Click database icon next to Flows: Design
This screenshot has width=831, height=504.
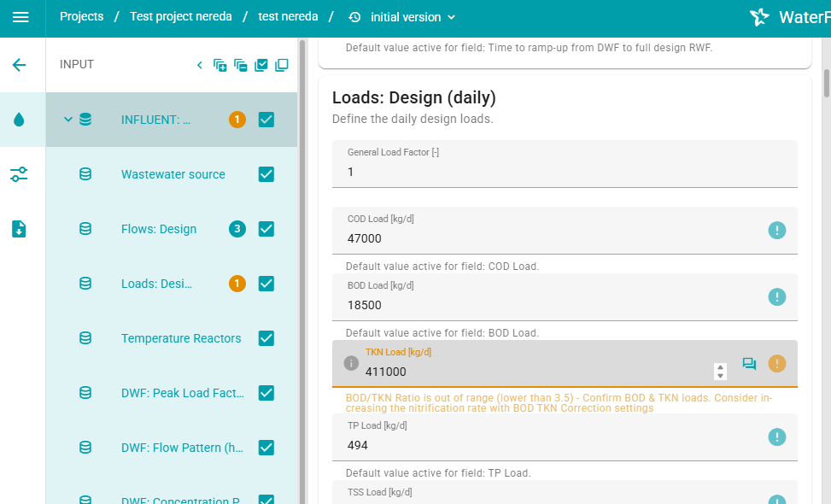pos(85,229)
